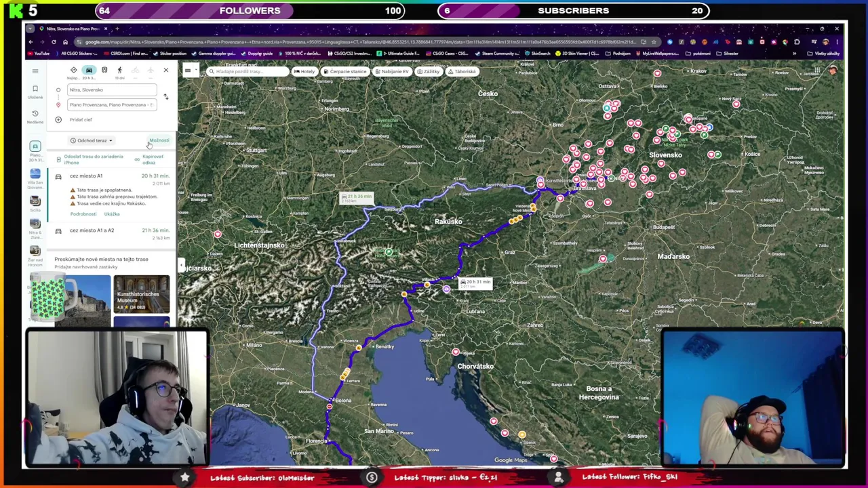Swap start and destination points
868x488 pixels.
(165, 97)
